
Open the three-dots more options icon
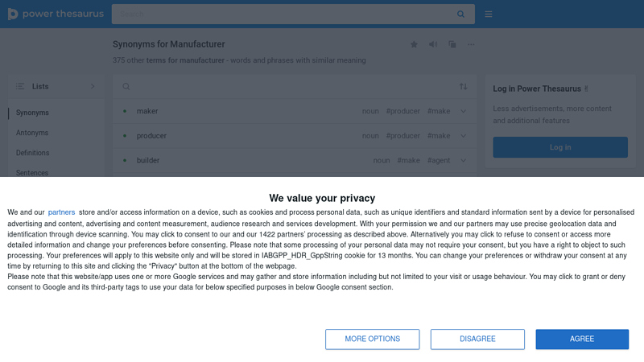click(471, 44)
